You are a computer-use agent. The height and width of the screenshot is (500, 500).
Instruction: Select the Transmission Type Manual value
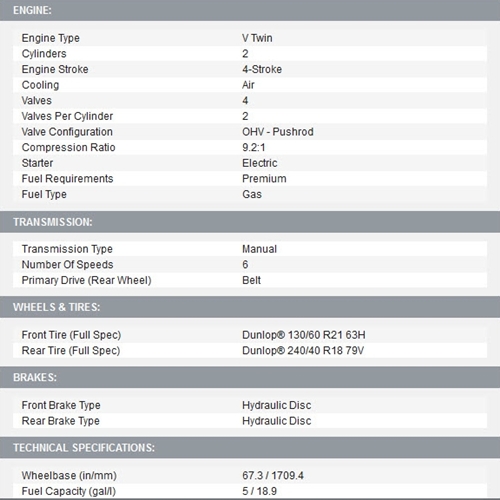tap(259, 249)
